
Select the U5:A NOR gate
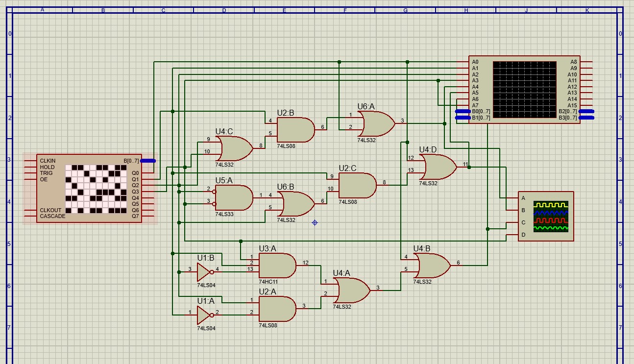click(x=234, y=198)
